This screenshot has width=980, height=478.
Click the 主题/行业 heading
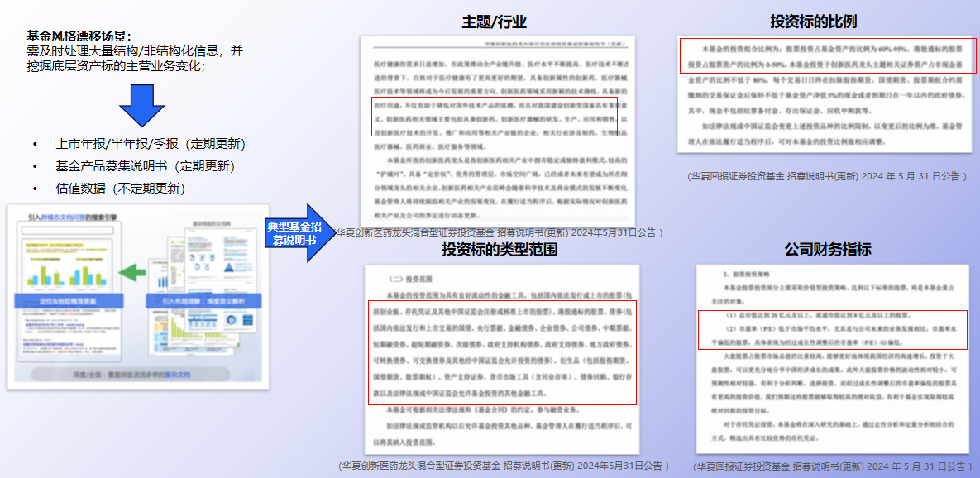point(494,22)
